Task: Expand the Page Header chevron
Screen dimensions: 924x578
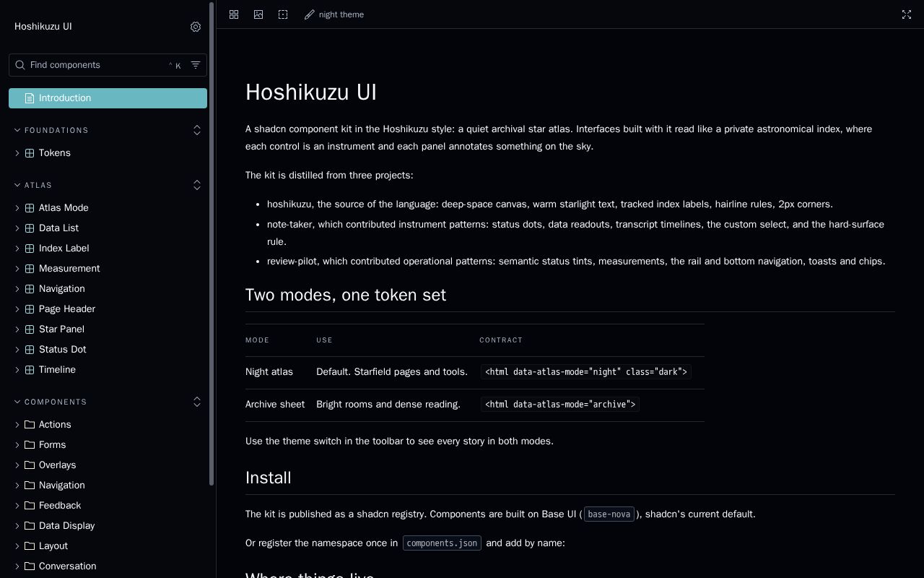Action: (17, 309)
